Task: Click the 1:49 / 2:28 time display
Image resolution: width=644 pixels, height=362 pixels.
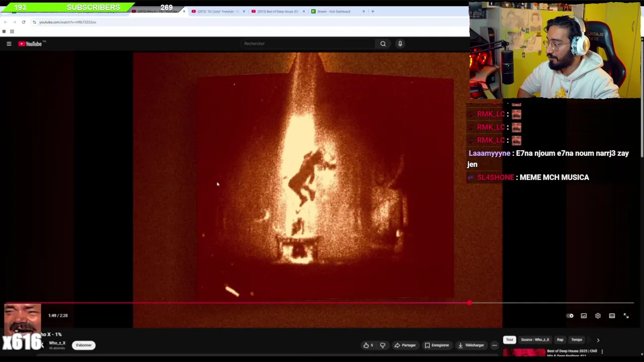Action: pos(58,316)
